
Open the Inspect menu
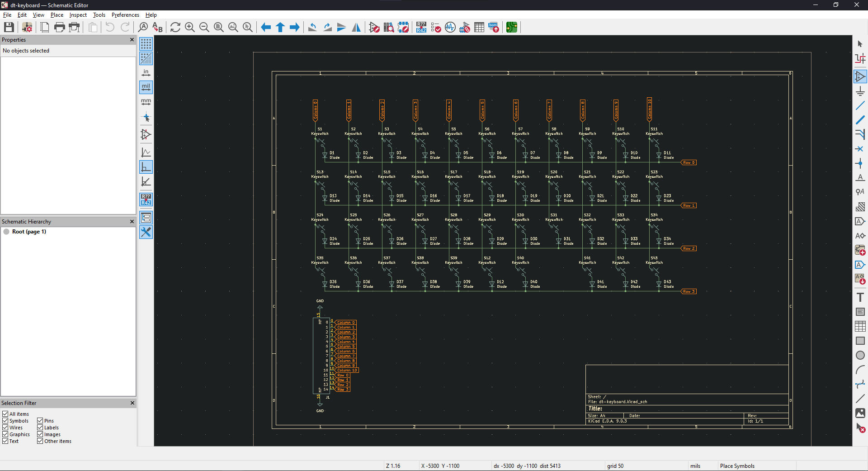coord(78,15)
